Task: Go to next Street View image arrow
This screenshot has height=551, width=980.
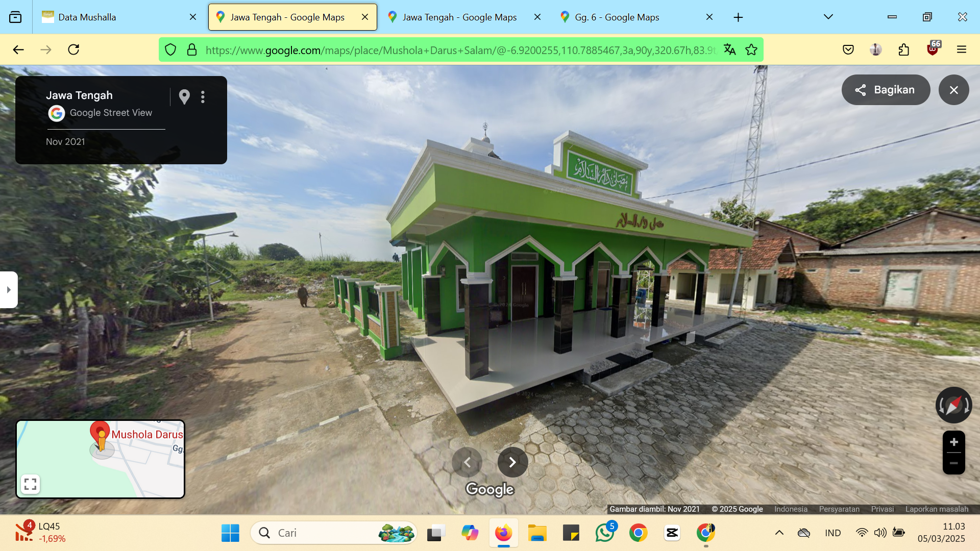Action: pyautogui.click(x=512, y=462)
